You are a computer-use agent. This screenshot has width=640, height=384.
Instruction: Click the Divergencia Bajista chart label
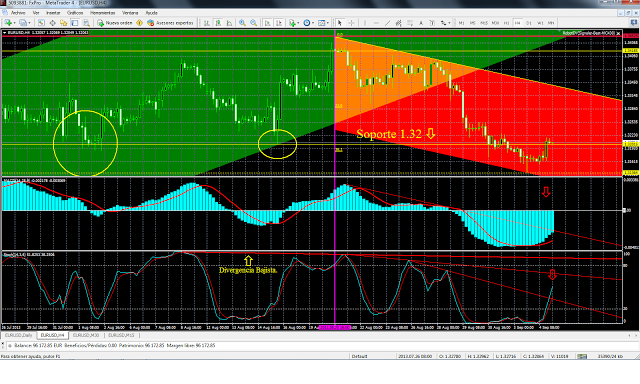pos(248,270)
